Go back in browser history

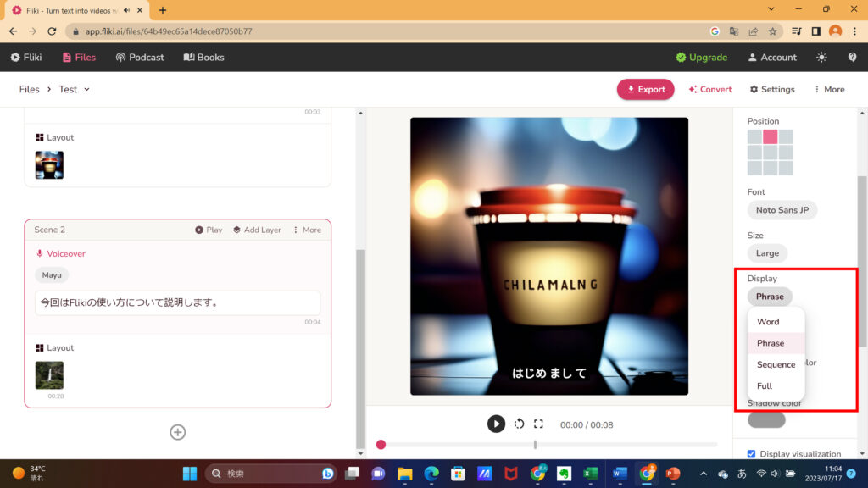pyautogui.click(x=14, y=31)
